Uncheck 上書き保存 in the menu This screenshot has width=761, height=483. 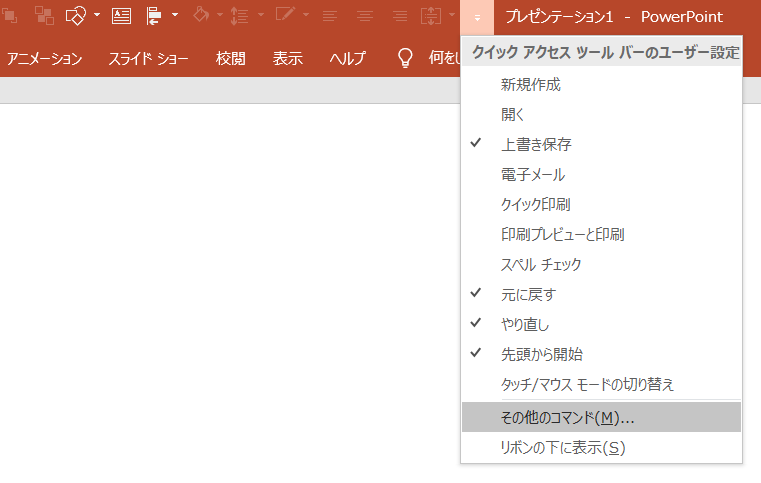click(601, 145)
